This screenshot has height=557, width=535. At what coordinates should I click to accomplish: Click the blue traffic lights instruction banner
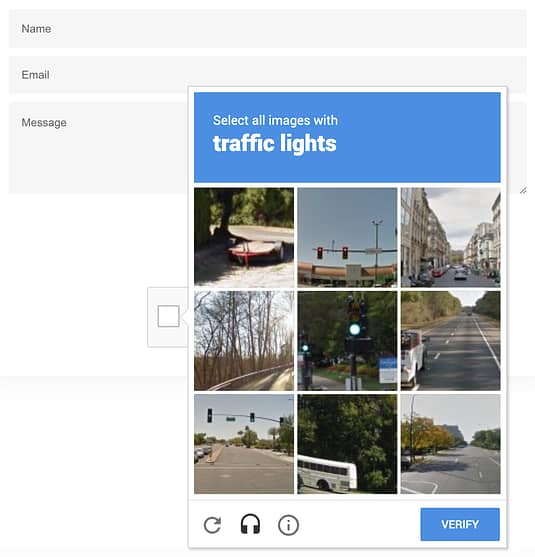[x=347, y=137]
